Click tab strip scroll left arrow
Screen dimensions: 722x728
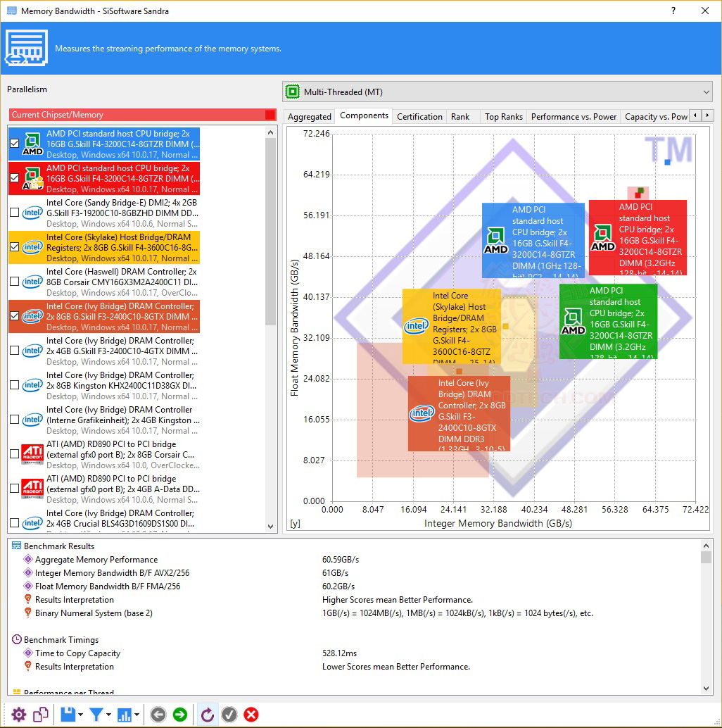click(695, 115)
